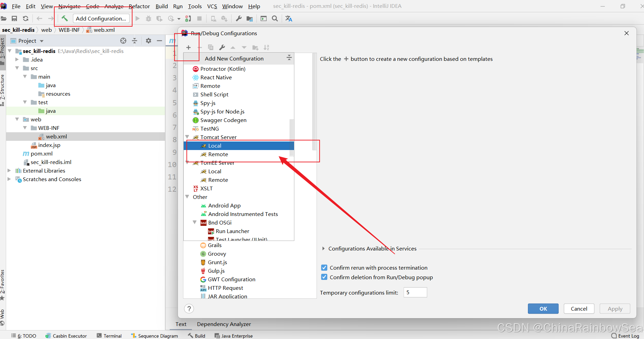Click the Synchronize refresh icon in the toolbar
The height and width of the screenshot is (339, 644).
26,18
